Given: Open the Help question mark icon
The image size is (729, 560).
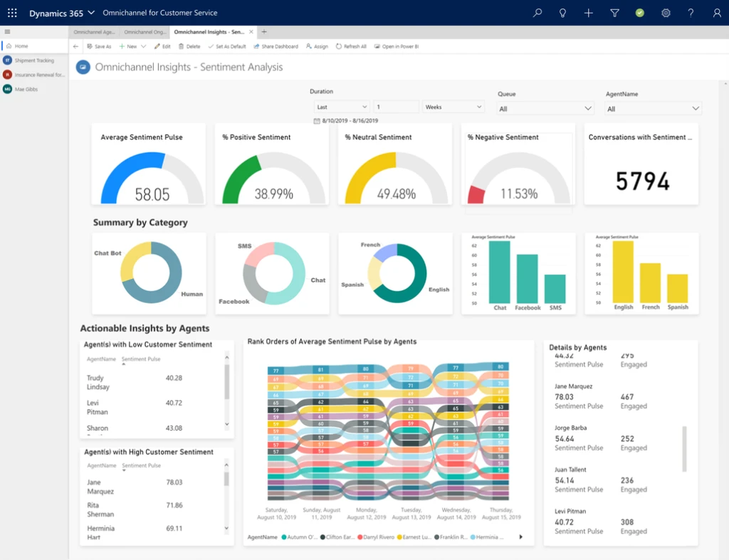Looking at the screenshot, I should [691, 13].
